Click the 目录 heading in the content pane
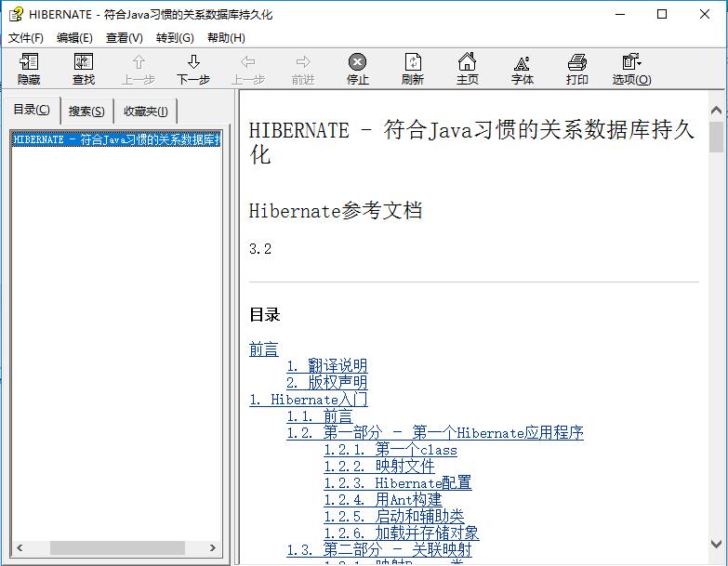Screen dimensions: 728x566 click(265, 314)
